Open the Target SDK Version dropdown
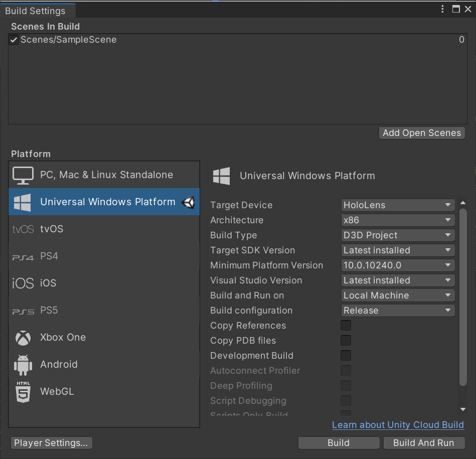Screen dimensions: 476x459 point(398,250)
